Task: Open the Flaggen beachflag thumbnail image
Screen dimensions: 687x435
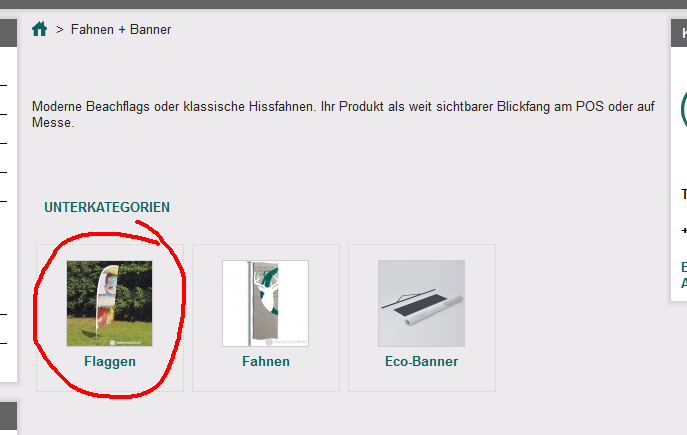Action: tap(110, 304)
